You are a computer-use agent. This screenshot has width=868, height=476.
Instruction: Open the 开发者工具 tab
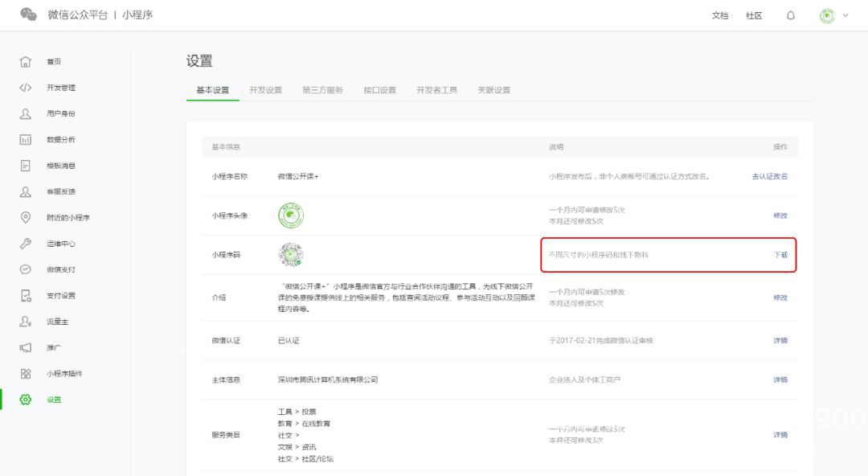tap(436, 90)
